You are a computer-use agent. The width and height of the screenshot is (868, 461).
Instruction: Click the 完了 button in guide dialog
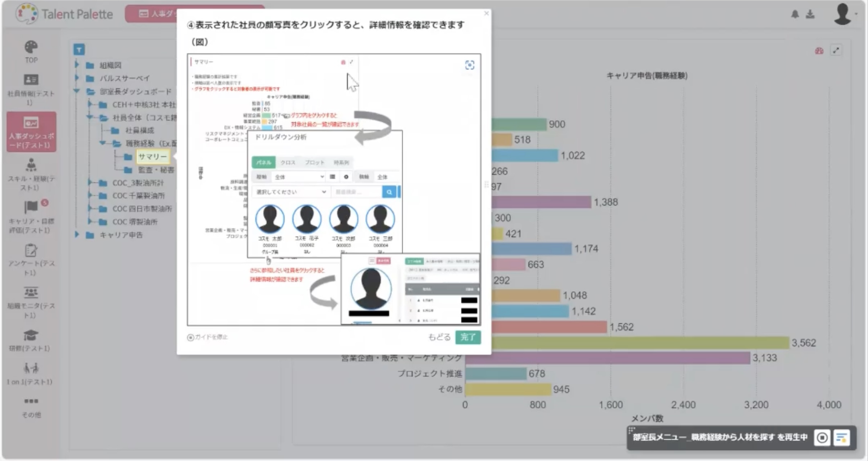(x=468, y=337)
